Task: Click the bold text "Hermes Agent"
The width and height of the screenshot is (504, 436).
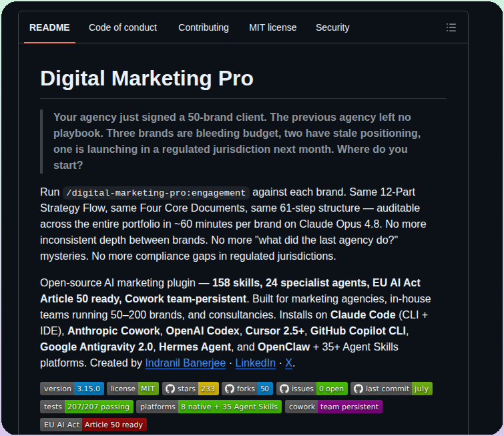Action: (195, 347)
